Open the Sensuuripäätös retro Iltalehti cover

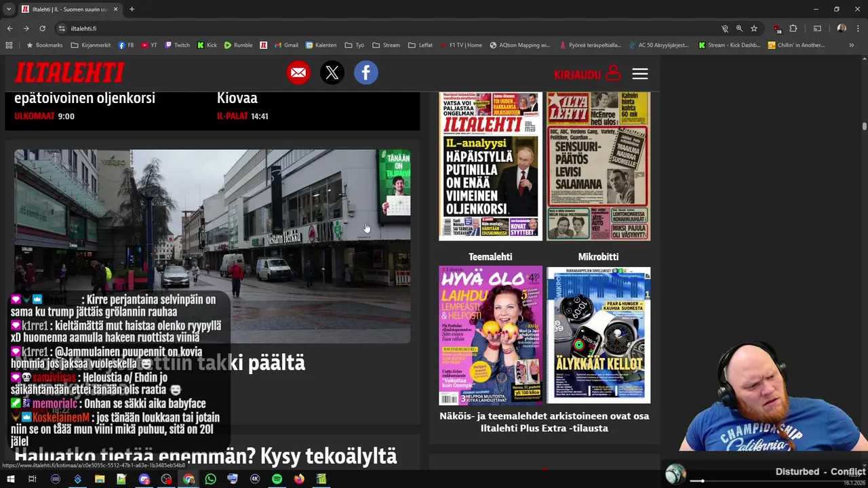pos(598,167)
